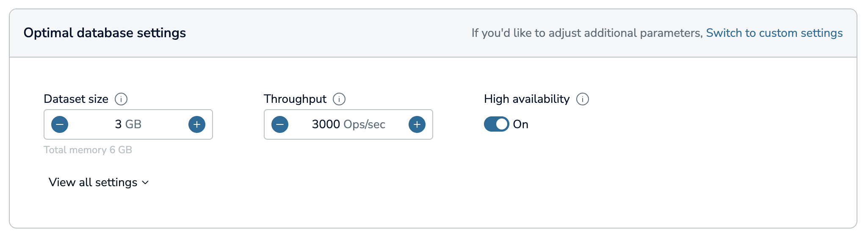This screenshot has height=237, width=868.
Task: Increase the dataset size with plus button
Action: tap(197, 124)
